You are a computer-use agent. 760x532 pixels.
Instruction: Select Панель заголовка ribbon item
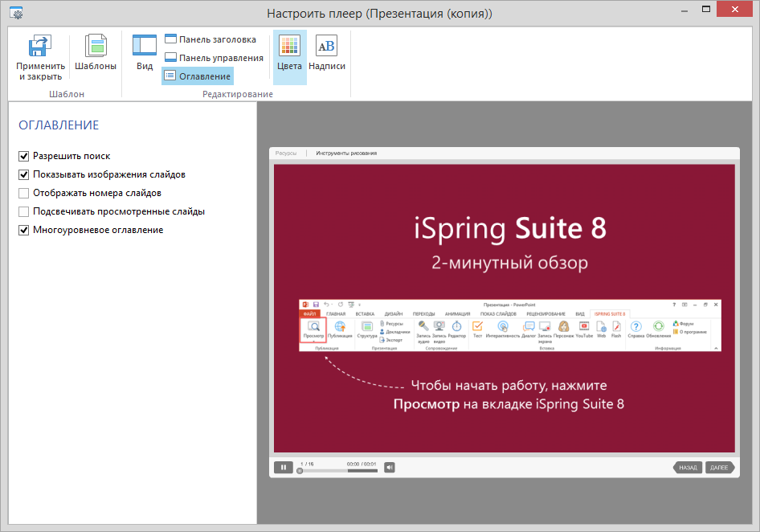pos(210,39)
